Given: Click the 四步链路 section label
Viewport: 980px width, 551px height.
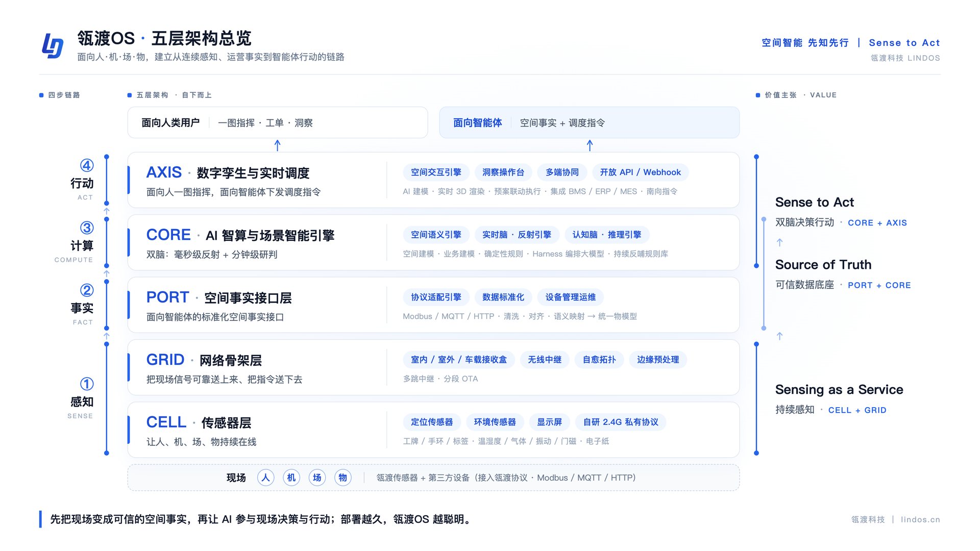Looking at the screenshot, I should (64, 95).
